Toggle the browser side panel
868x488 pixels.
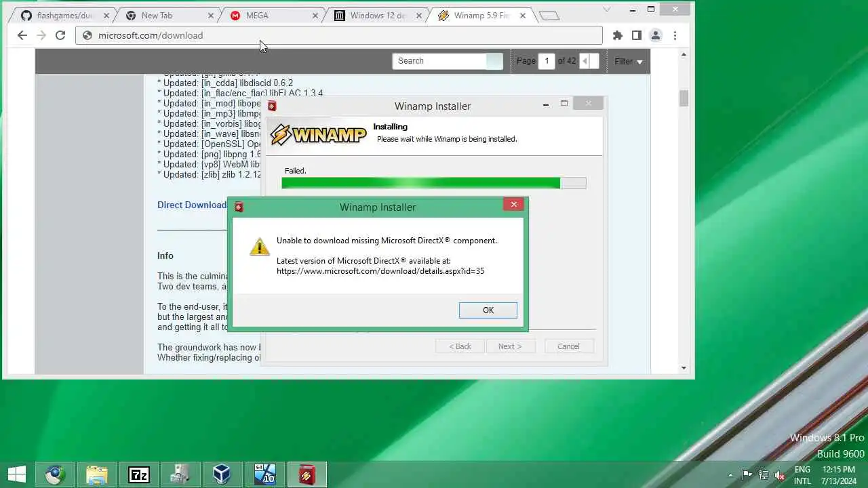[637, 35]
